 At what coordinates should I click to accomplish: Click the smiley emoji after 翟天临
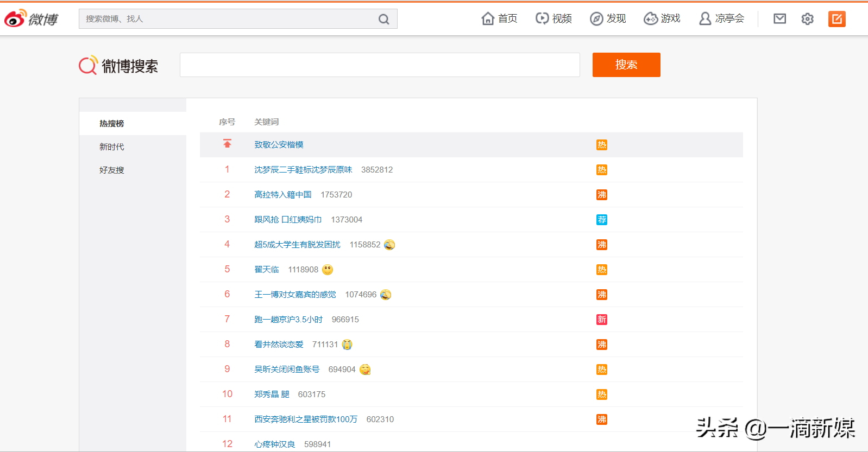[x=328, y=270]
